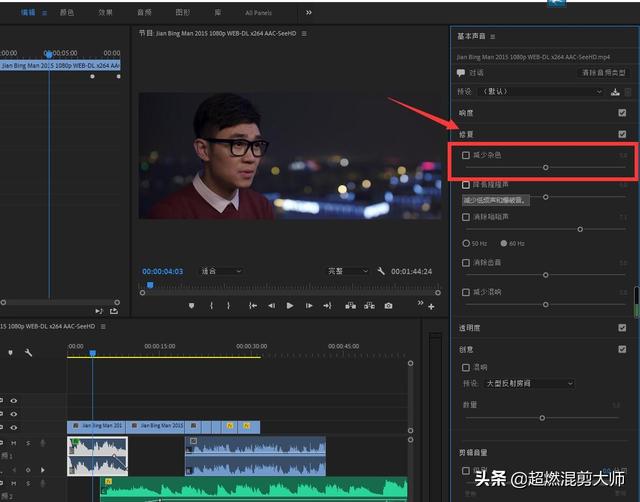The height and width of the screenshot is (502, 640).
Task: Open the Program monitor wrench settings
Action: (381, 271)
